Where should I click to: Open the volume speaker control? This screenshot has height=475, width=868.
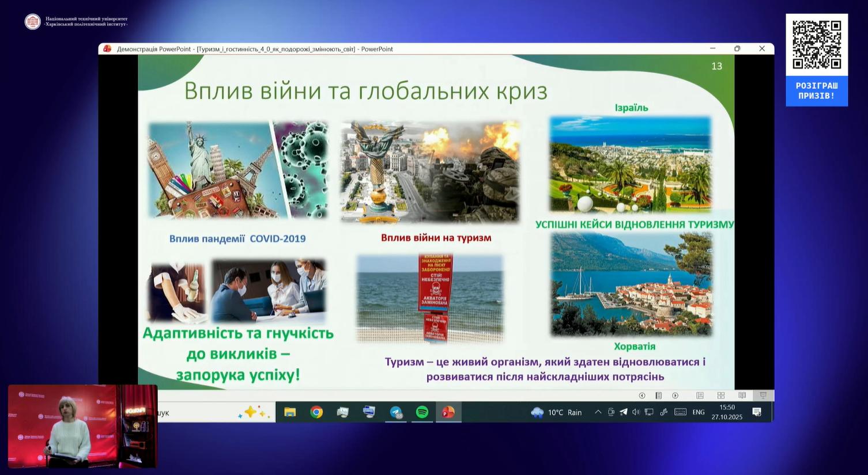[636, 412]
